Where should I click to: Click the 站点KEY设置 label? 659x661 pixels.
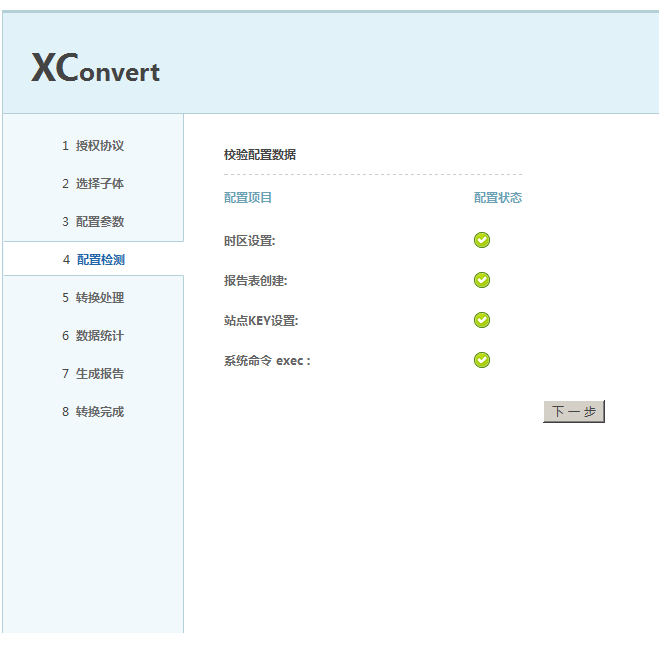pyautogui.click(x=261, y=321)
